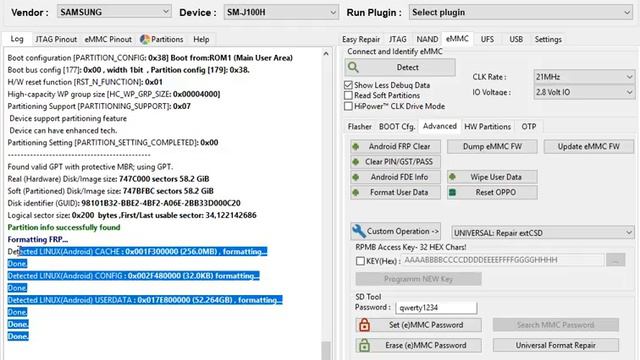
Task: Switch to the NAND tab
Action: (427, 39)
